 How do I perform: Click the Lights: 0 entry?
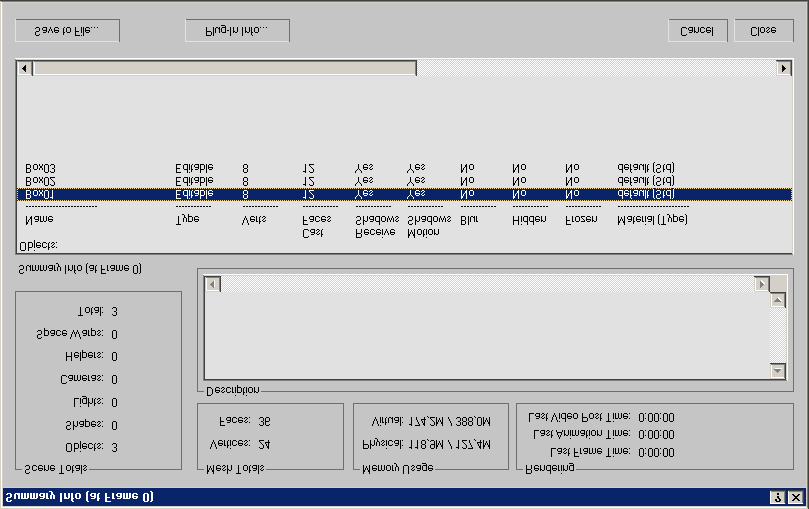(95, 402)
